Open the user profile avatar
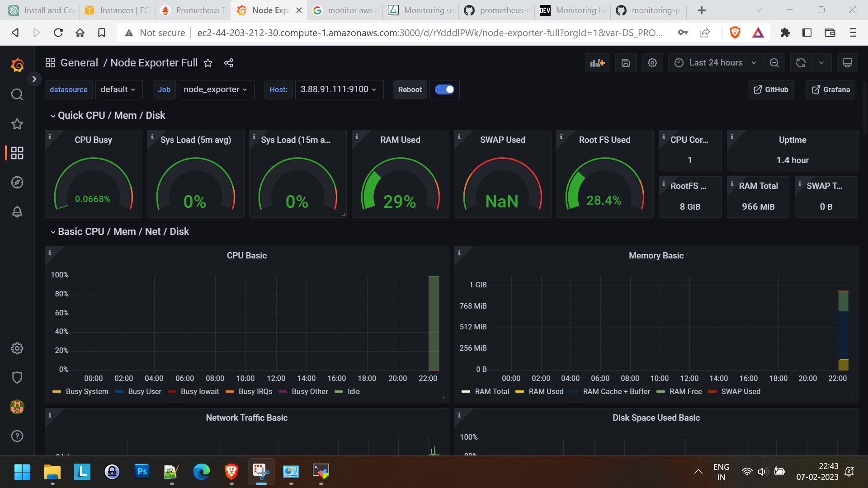The image size is (868, 488). pos(17,407)
